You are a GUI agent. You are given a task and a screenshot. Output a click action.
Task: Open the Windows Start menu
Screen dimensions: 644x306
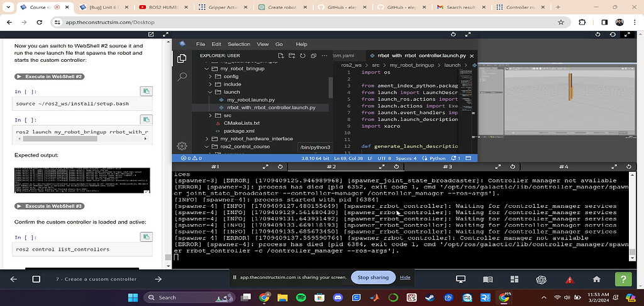tap(133, 297)
